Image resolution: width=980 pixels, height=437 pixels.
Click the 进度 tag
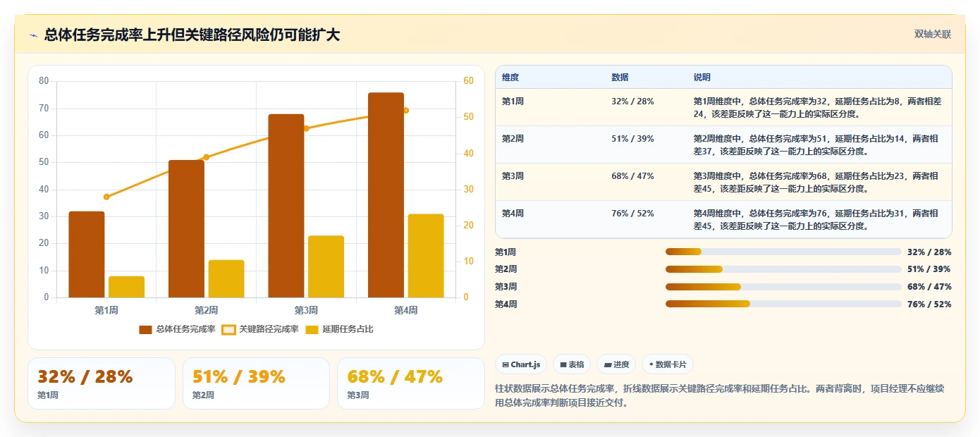615,364
